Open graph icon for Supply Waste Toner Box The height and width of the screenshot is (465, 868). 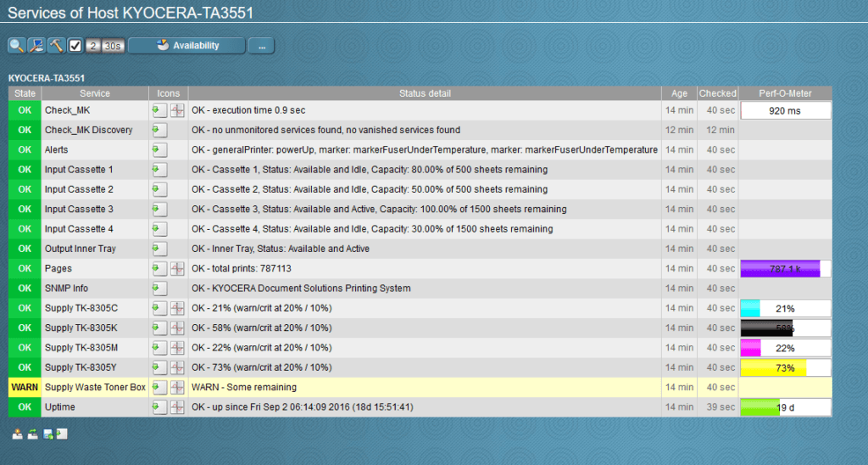[177, 388]
